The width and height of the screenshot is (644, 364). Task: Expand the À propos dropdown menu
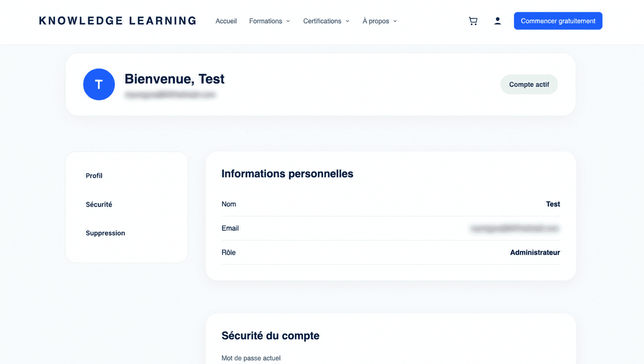[380, 21]
